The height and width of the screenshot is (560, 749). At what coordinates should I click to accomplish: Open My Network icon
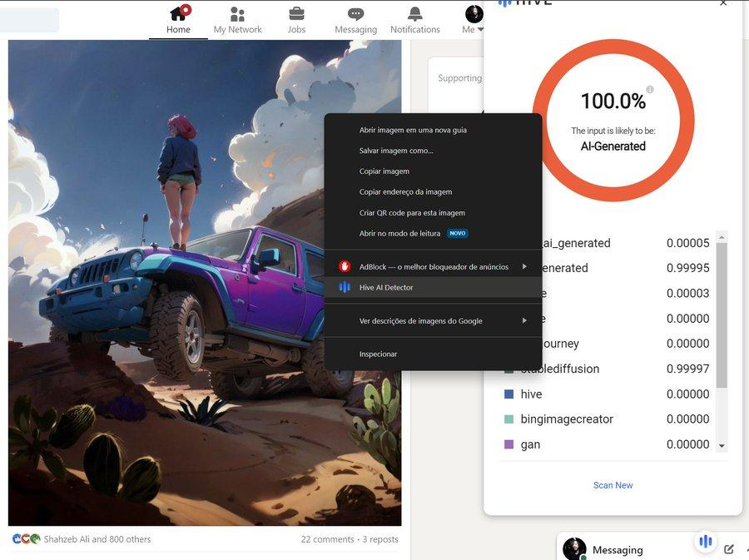[x=237, y=14]
